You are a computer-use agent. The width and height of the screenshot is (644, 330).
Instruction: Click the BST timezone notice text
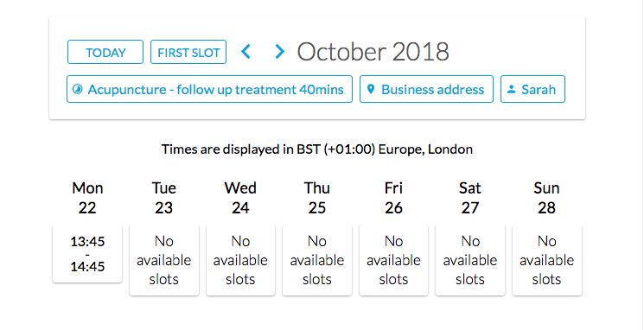(x=317, y=149)
